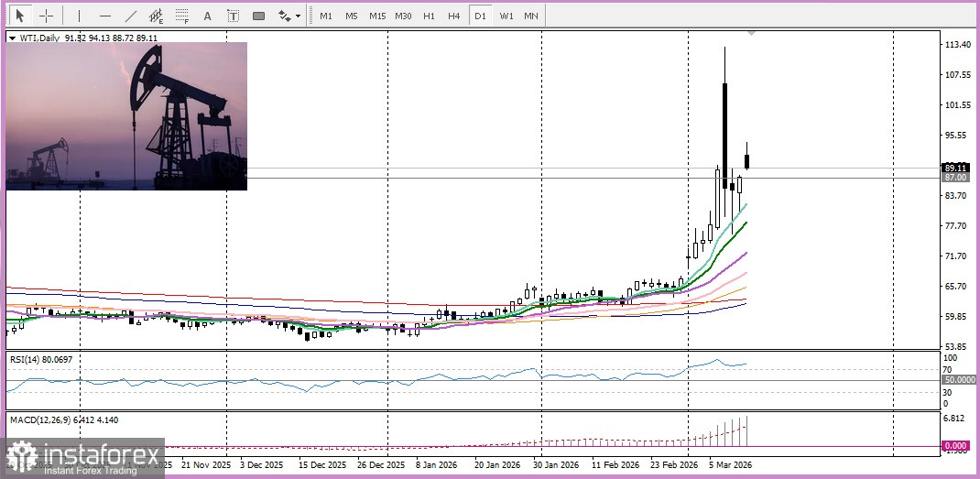Viewport: 980px width, 479px height.
Task: Pick the rectangle shape tool
Action: point(258,16)
